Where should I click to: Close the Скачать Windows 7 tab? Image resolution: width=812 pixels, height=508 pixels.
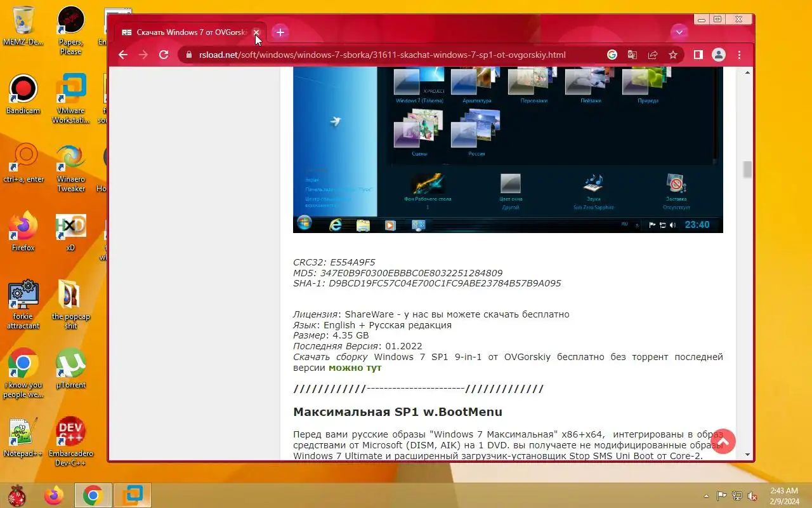point(256,32)
